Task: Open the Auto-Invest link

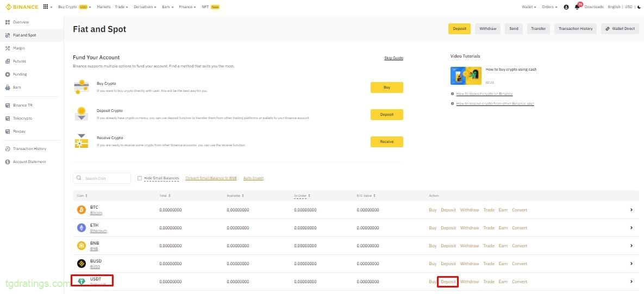Action: [x=253, y=178]
